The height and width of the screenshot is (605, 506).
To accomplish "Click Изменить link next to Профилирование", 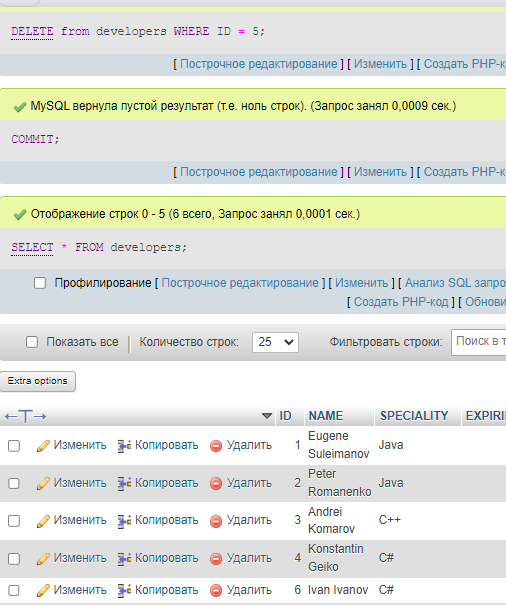I will (361, 283).
